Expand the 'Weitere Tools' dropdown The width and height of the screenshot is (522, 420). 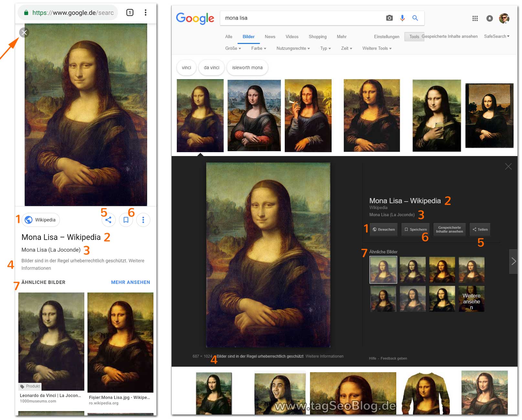coord(377,48)
